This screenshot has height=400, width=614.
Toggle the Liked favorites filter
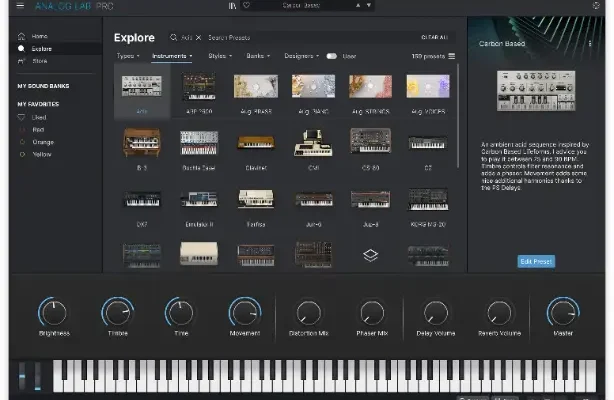point(38,117)
